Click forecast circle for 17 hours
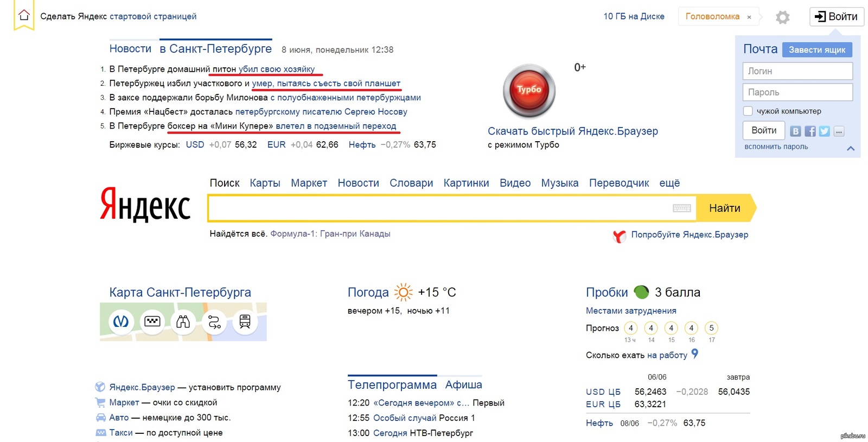 (711, 328)
